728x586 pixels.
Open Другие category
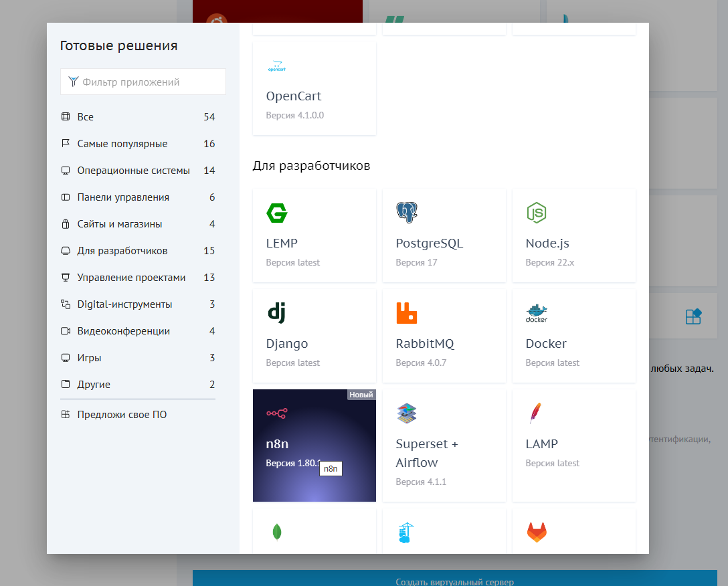pyautogui.click(x=138, y=385)
